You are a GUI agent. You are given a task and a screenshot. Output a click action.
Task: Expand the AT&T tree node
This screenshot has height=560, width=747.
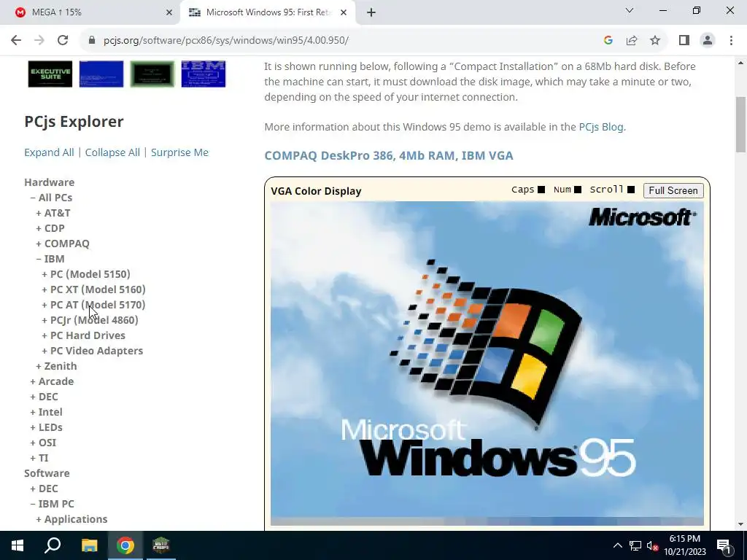click(53, 213)
